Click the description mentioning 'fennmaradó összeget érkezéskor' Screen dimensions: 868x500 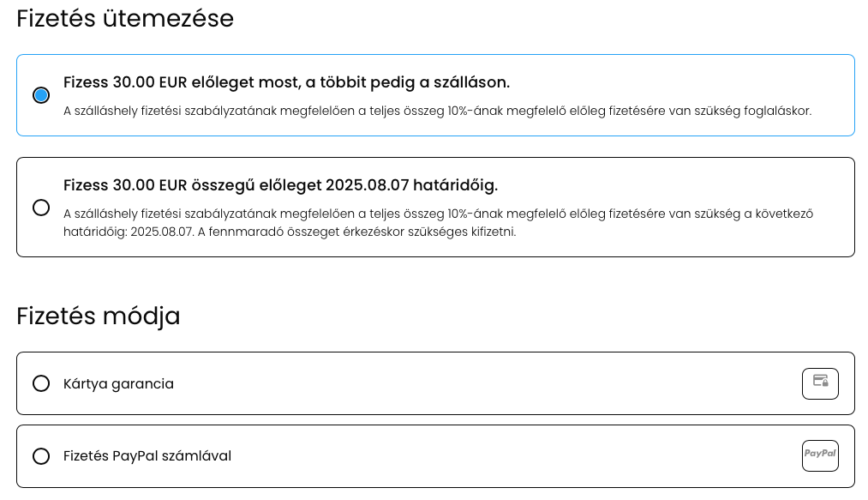[x=438, y=223]
